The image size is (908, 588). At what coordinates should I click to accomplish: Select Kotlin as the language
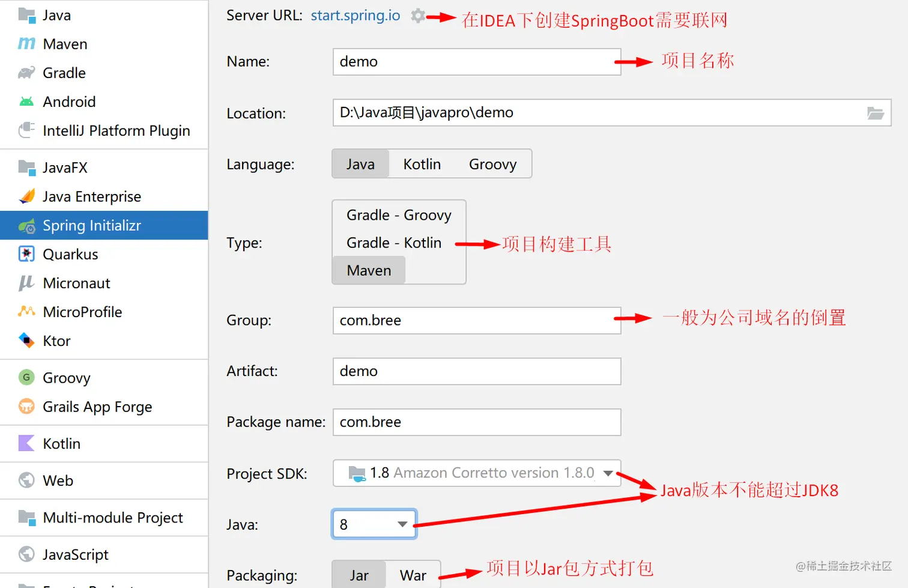coord(422,164)
